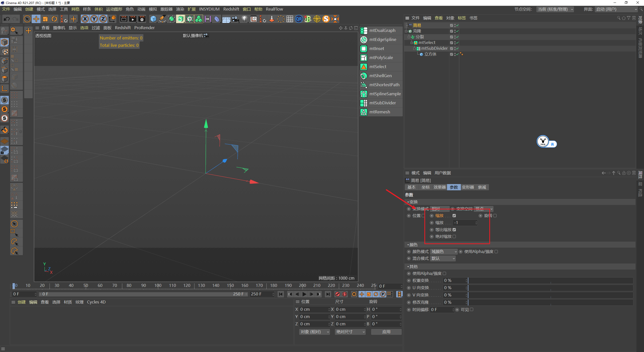Enable the 绝对缩放 absolute scale checkbox
This screenshot has height=352, width=644.
click(454, 237)
